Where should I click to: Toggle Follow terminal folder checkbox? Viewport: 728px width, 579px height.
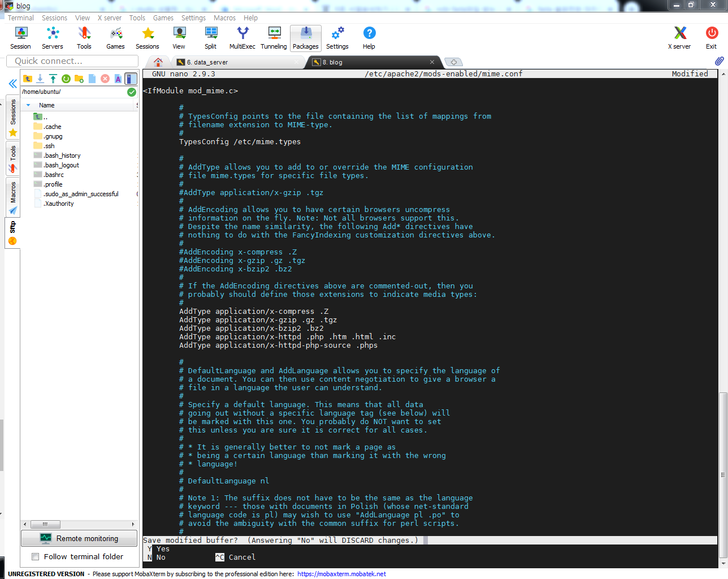36,557
